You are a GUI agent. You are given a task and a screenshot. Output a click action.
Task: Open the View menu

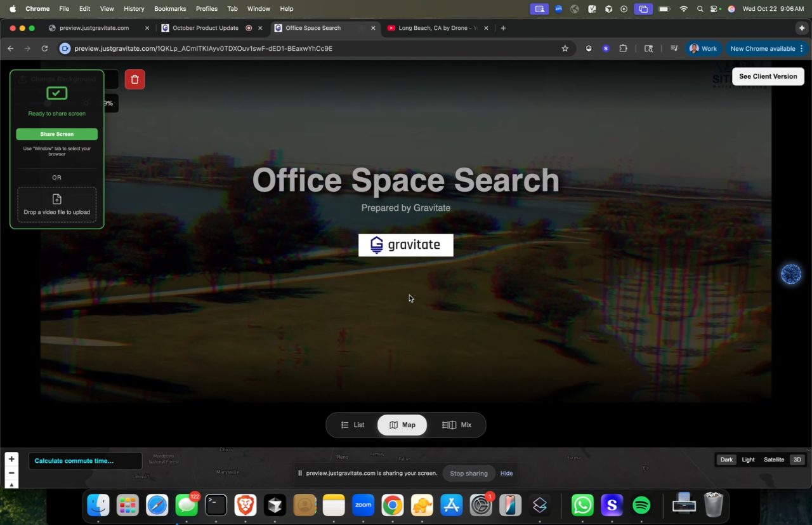coord(107,9)
